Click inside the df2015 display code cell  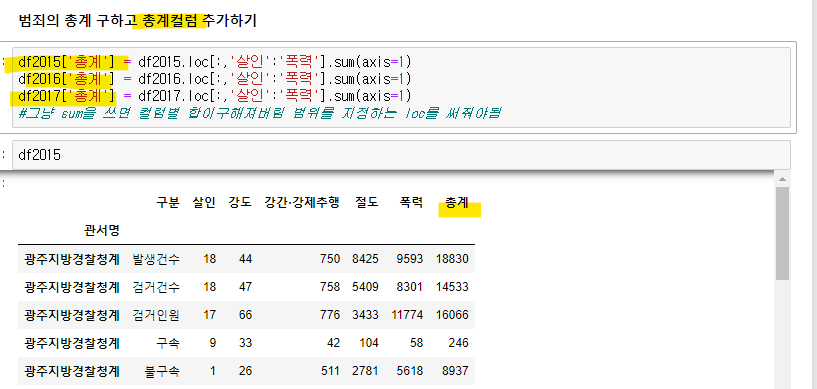pyautogui.click(x=401, y=155)
